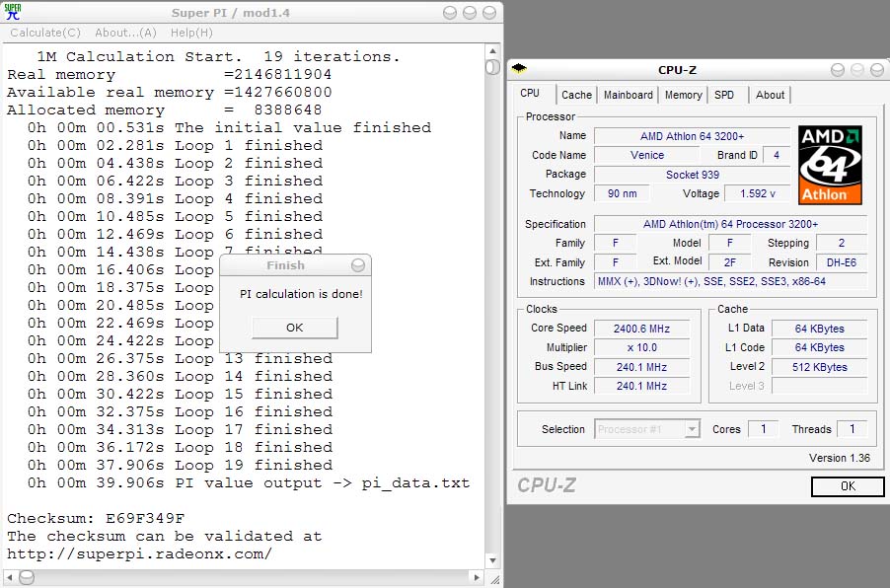Viewport: 890px width, 588px height.
Task: Click the Package field Socket 939
Action: 692,175
